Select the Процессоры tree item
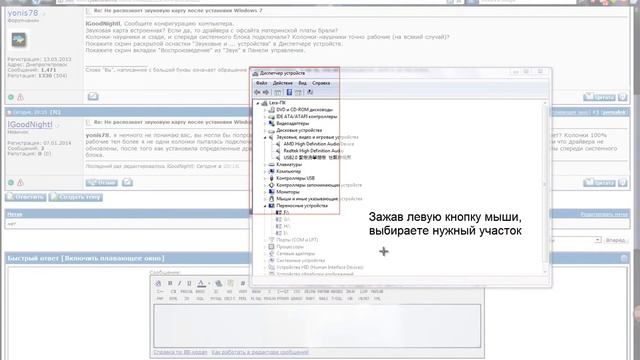The width and height of the screenshot is (640, 360). [290, 247]
